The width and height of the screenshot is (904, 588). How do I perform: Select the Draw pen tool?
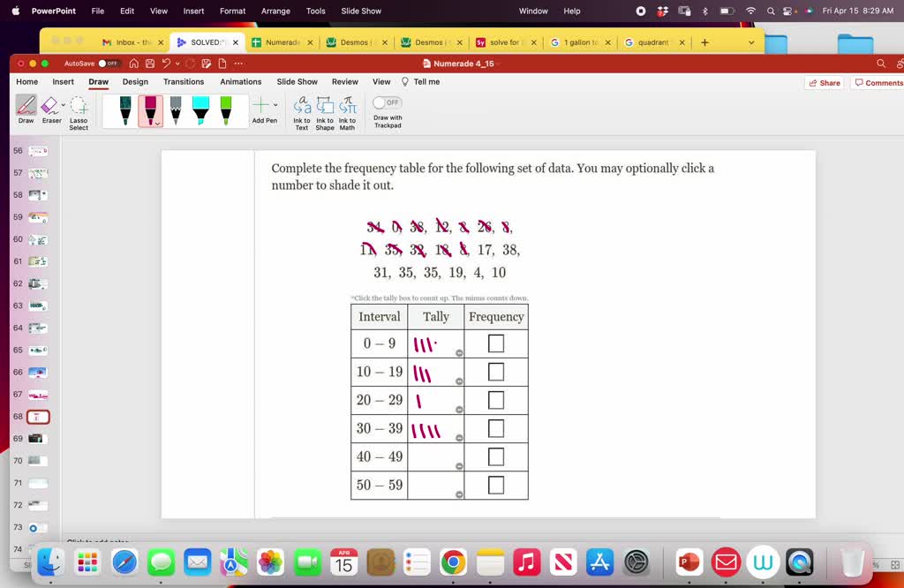click(25, 108)
